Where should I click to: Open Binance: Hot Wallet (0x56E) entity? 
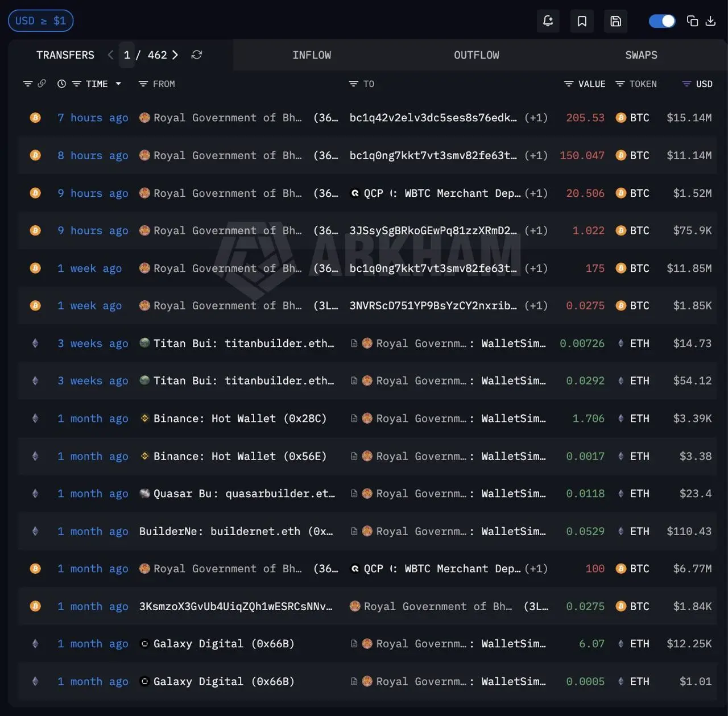tap(240, 456)
